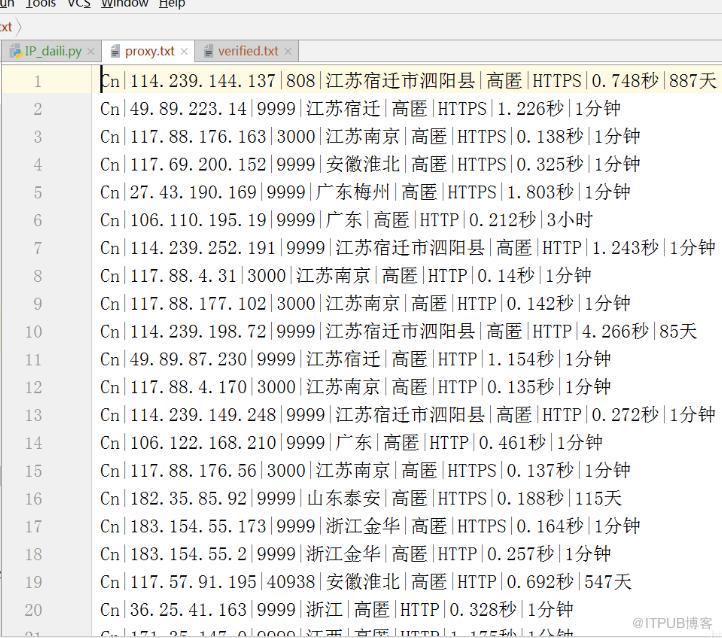
Task: Click the latency 4.266秒 on line 10
Action: pos(616,331)
